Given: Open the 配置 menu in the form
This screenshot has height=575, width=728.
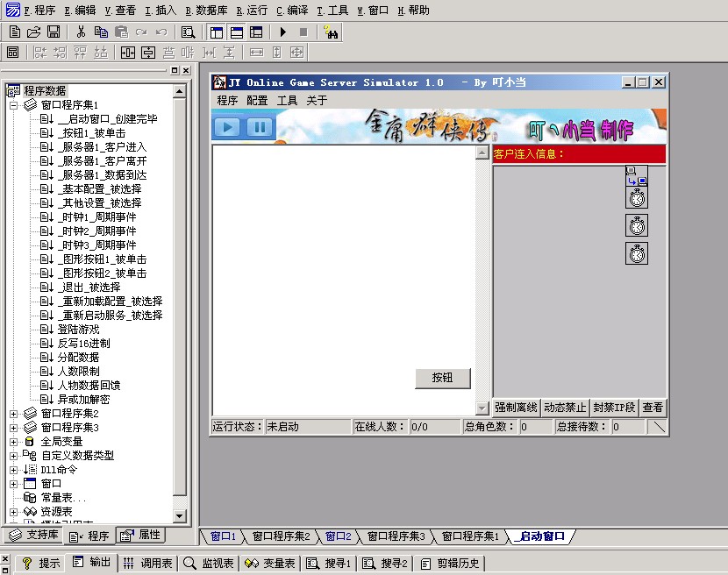Looking at the screenshot, I should [x=257, y=101].
